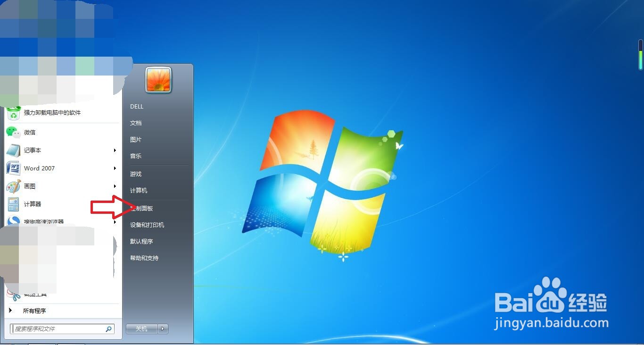Focus the 搜索程序和文件 search box
644x345 pixels.
[62, 329]
